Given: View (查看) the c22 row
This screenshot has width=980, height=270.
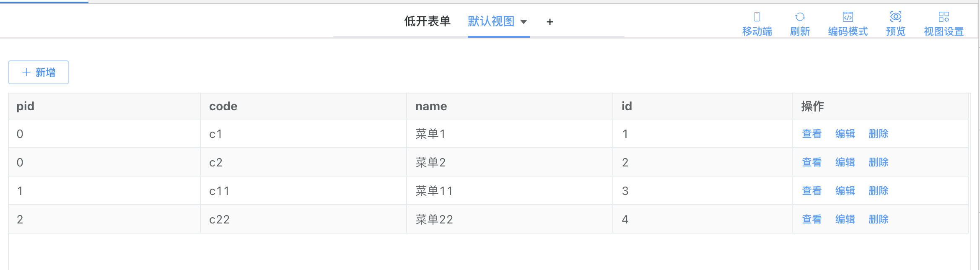Looking at the screenshot, I should click(x=811, y=219).
